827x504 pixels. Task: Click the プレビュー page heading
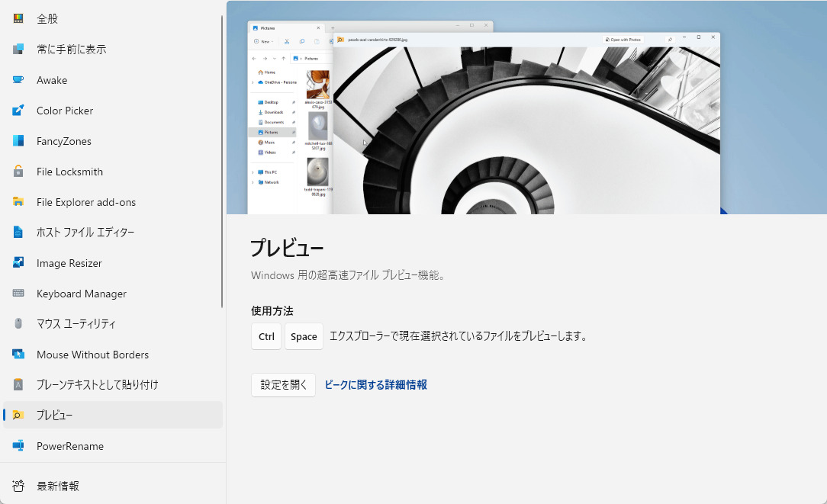287,248
